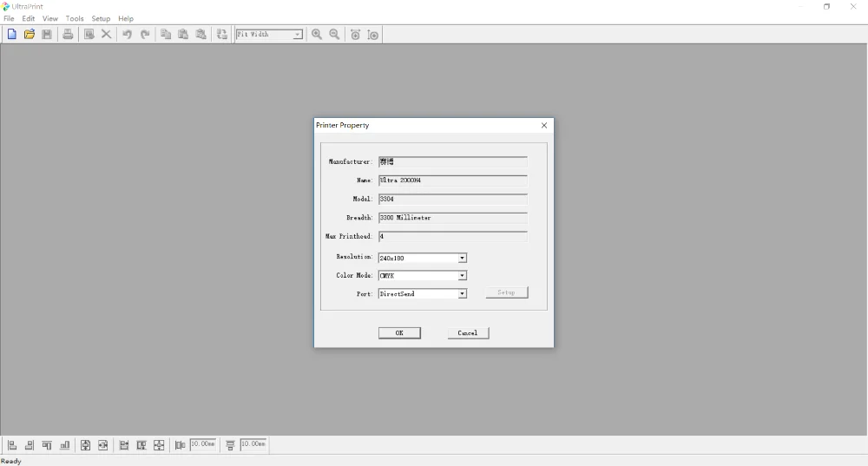This screenshot has width=868, height=466.
Task: Create a new file with the blank page icon
Action: [11, 35]
